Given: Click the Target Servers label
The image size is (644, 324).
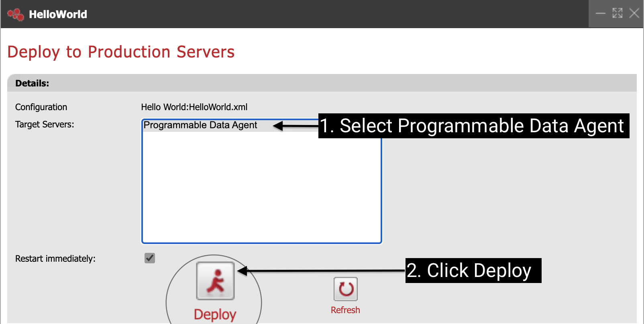Looking at the screenshot, I should coord(45,125).
